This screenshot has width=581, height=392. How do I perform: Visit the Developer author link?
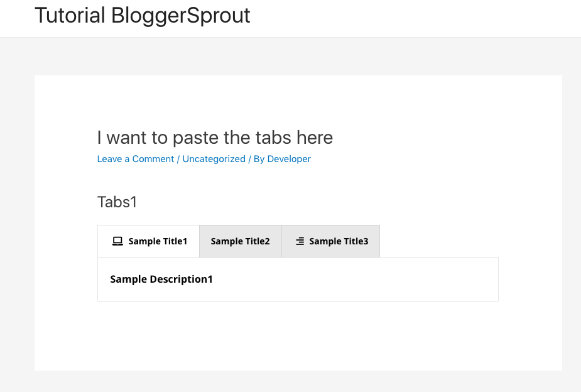(289, 159)
